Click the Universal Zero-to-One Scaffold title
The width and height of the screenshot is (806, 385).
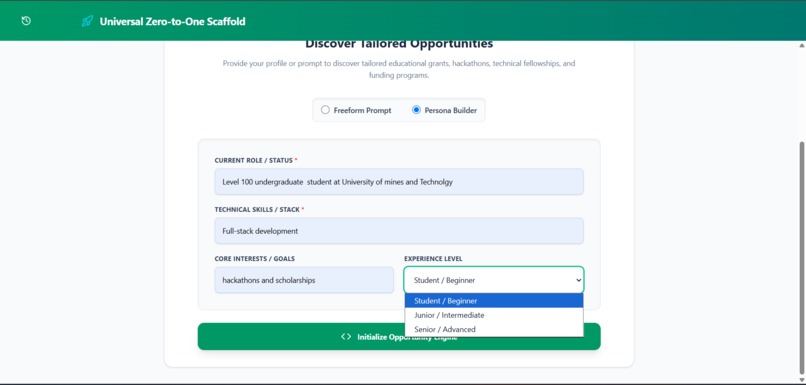point(172,22)
